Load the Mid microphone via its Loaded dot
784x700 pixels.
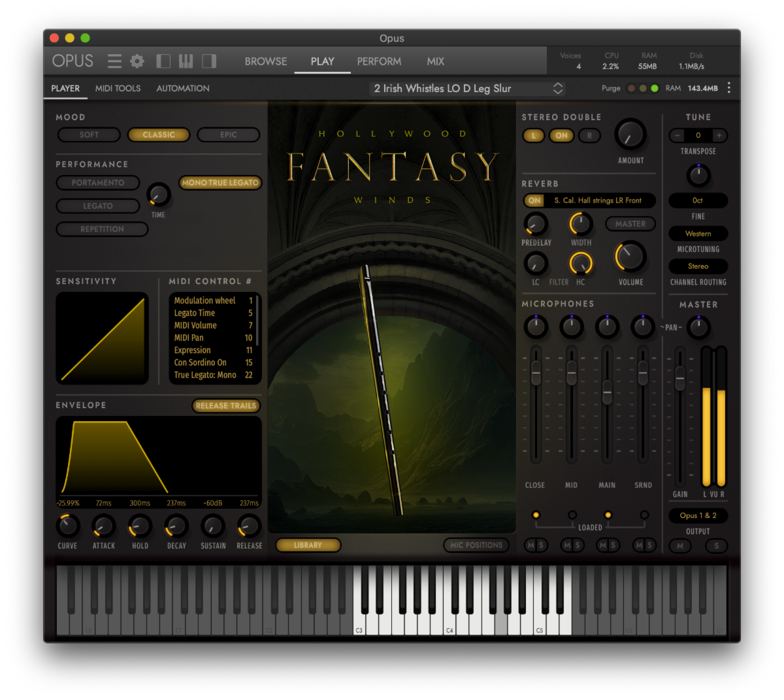coord(572,515)
